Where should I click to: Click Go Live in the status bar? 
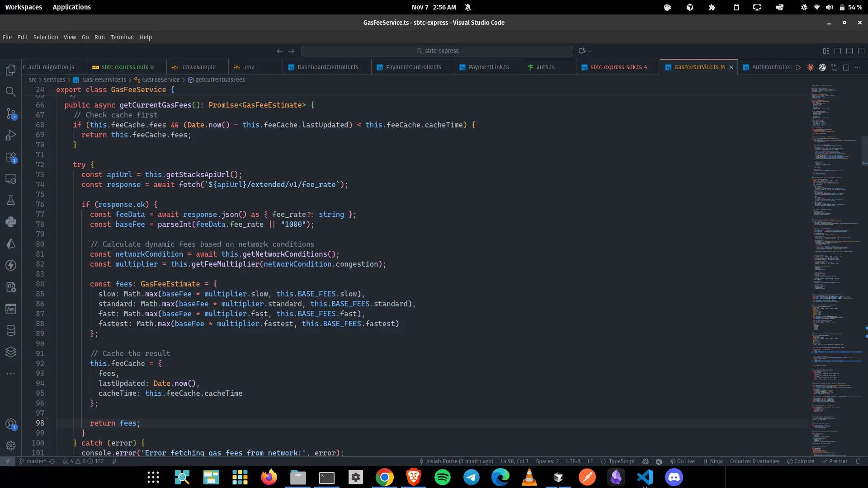(682, 461)
